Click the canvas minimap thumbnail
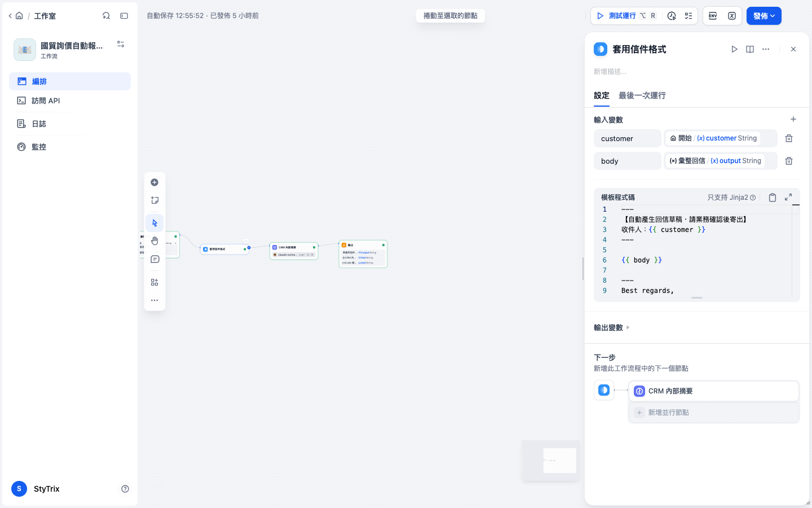Image resolution: width=812 pixels, height=508 pixels. [x=551, y=461]
